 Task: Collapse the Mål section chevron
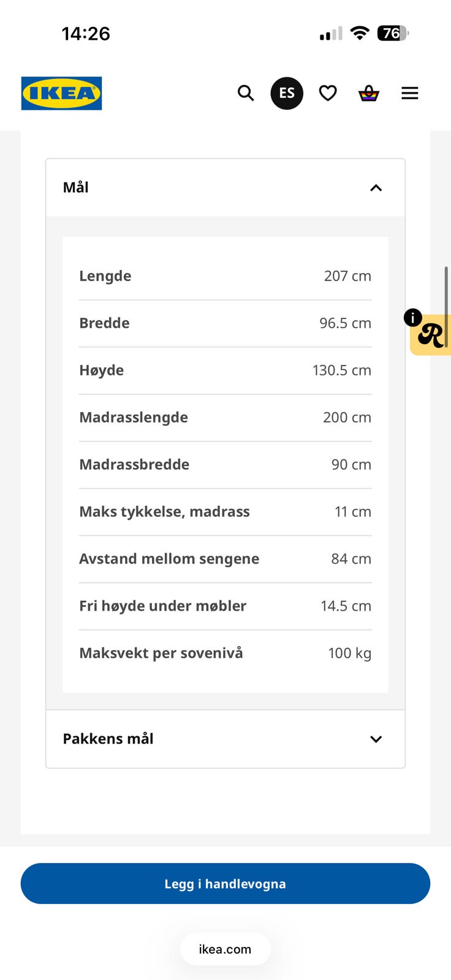tap(376, 188)
